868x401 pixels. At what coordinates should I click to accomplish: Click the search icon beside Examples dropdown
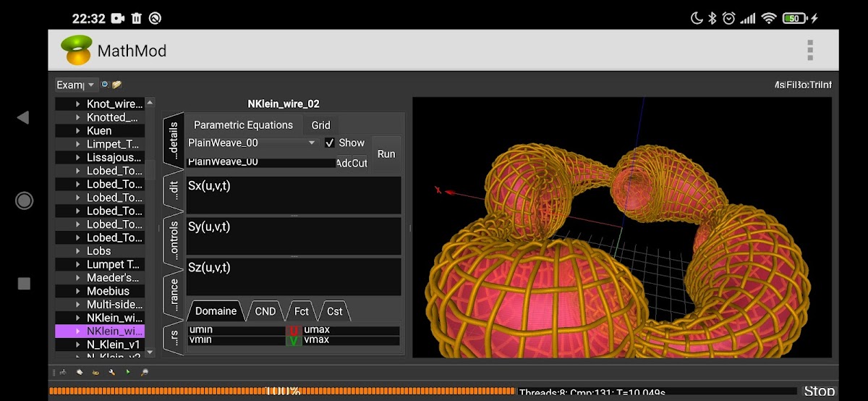pyautogui.click(x=105, y=85)
